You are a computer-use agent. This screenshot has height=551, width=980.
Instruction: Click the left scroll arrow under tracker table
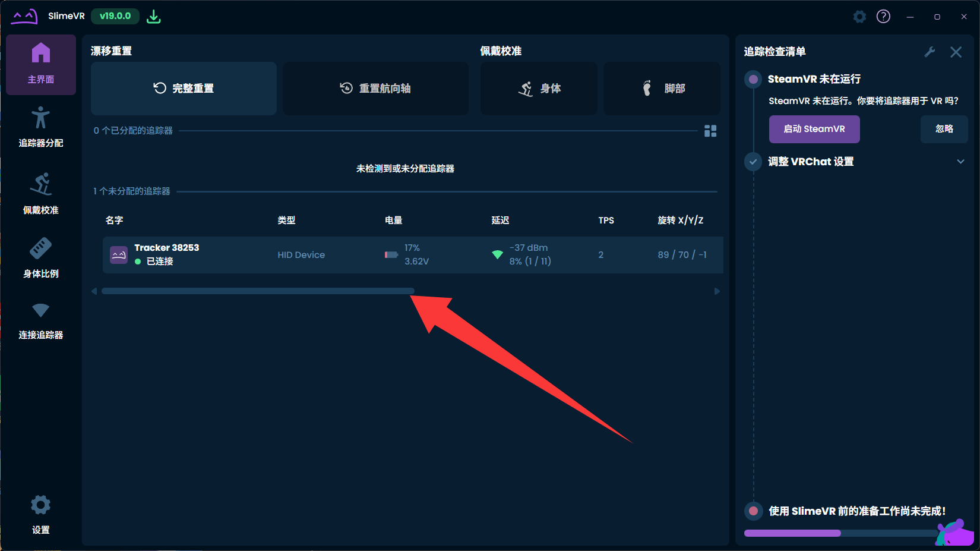94,291
